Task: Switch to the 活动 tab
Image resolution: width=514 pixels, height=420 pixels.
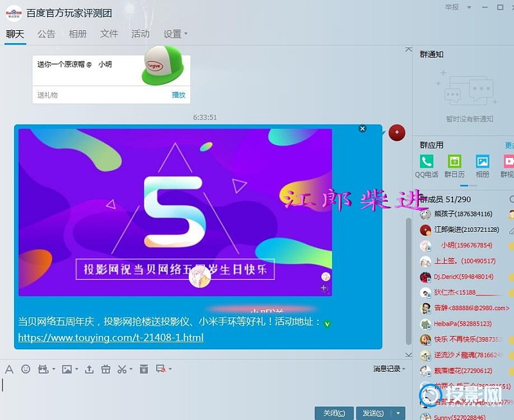Action: 140,34
